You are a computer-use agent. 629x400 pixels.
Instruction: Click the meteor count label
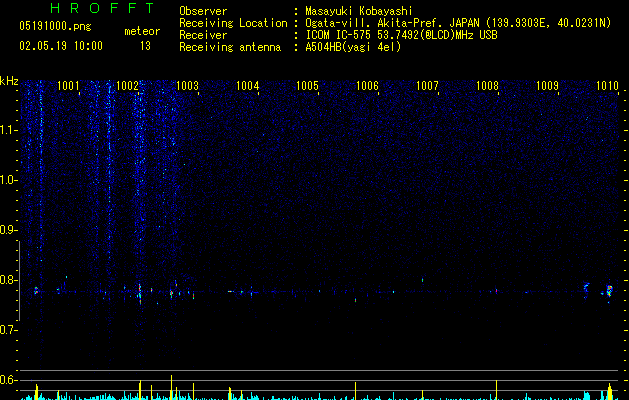(x=142, y=31)
